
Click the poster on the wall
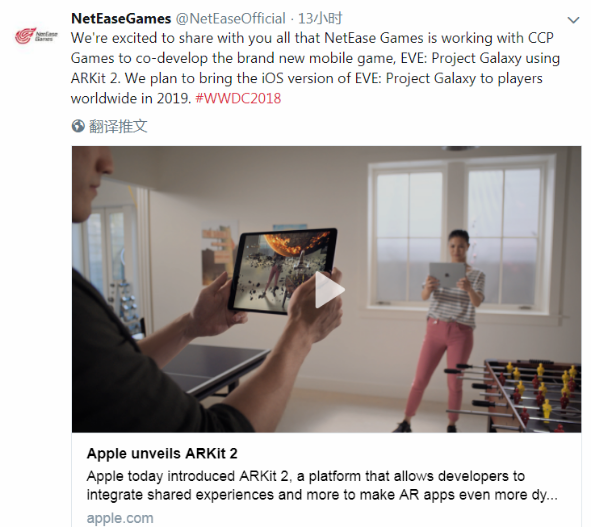(x=217, y=252)
